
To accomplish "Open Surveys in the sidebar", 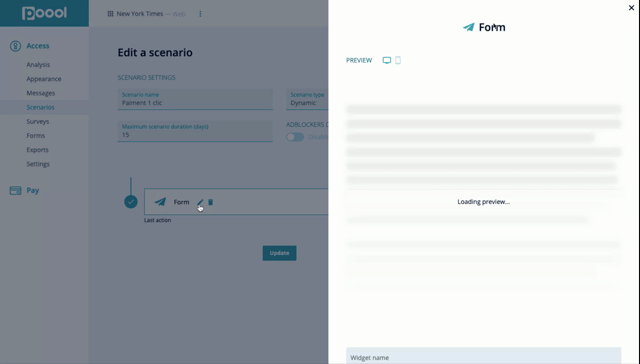I will [38, 121].
